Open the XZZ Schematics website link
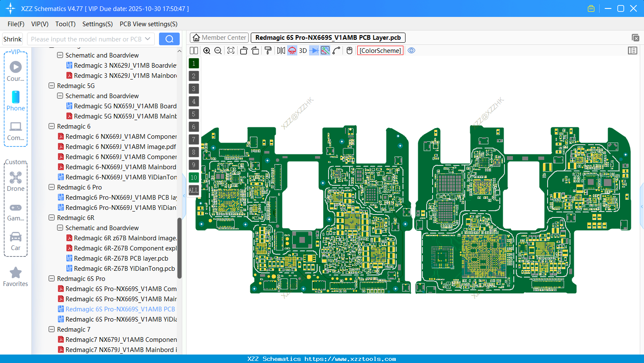This screenshot has width=644, height=363. tap(322, 358)
